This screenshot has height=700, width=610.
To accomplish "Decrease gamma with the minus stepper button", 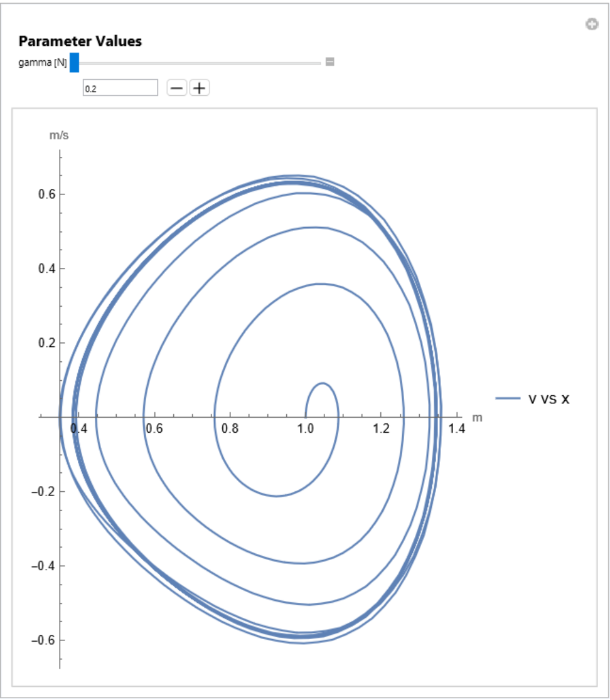I will point(177,88).
